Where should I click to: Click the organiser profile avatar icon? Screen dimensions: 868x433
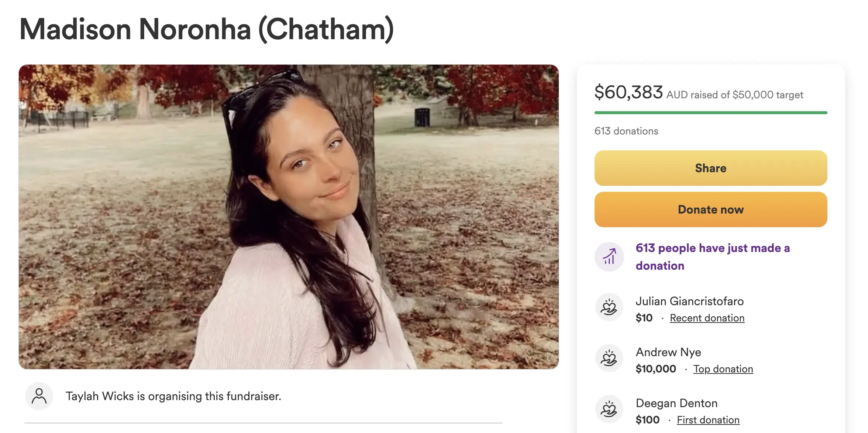click(39, 396)
